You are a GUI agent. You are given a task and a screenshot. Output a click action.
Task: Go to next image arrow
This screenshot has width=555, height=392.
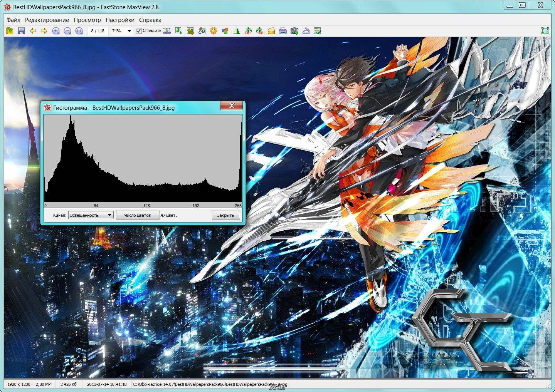click(x=44, y=31)
